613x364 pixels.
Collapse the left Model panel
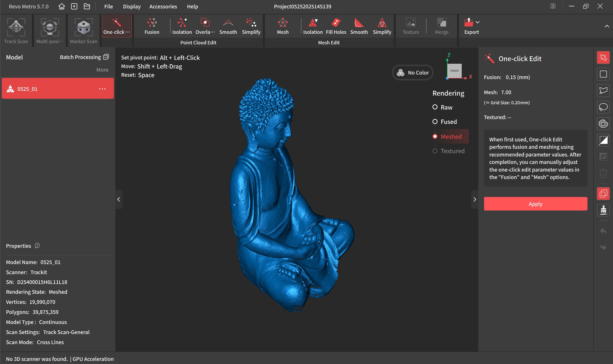point(118,199)
